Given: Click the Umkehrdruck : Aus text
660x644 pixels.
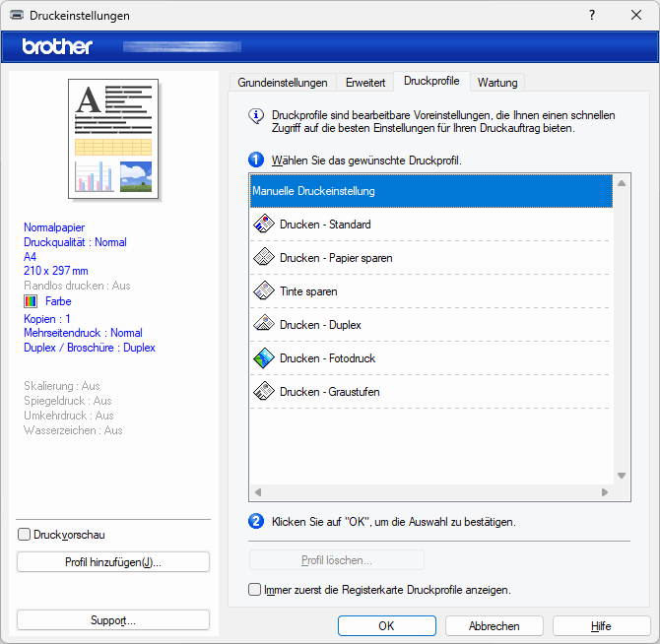Looking at the screenshot, I should [69, 416].
